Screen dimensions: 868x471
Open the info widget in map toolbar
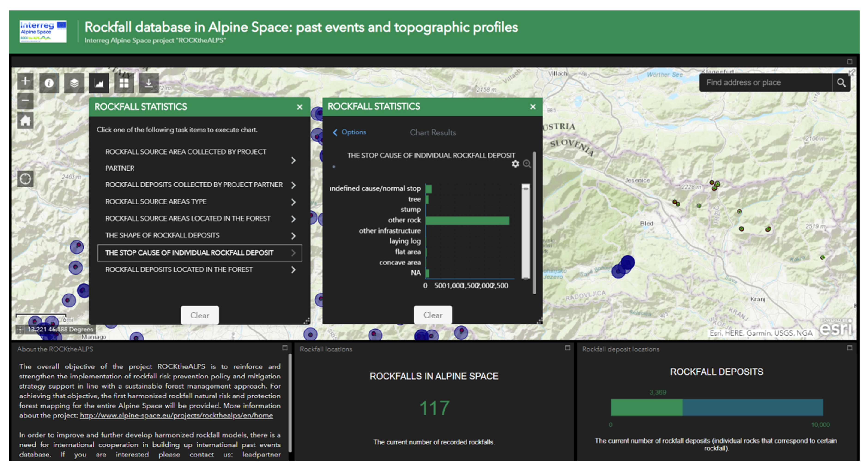(49, 83)
